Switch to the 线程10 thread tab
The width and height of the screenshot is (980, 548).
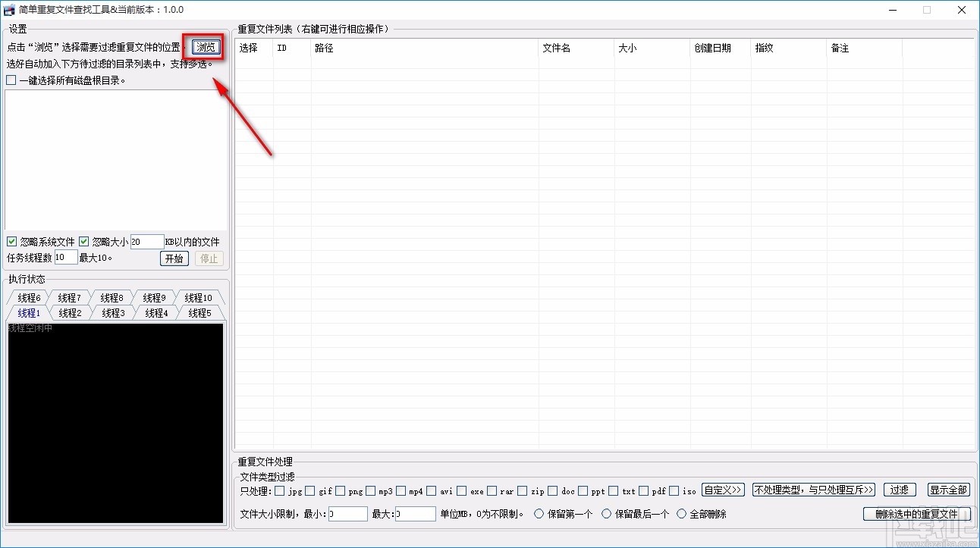point(199,297)
